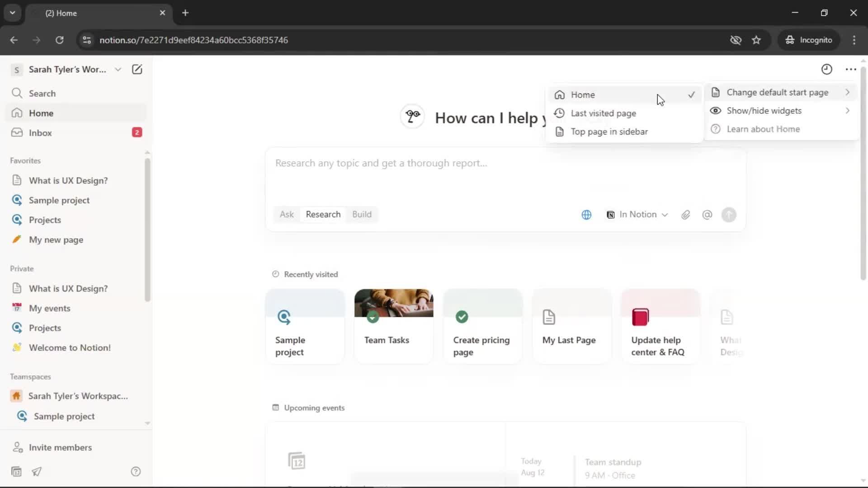Select Last visited page as start page
The image size is (868, 488).
624,113
